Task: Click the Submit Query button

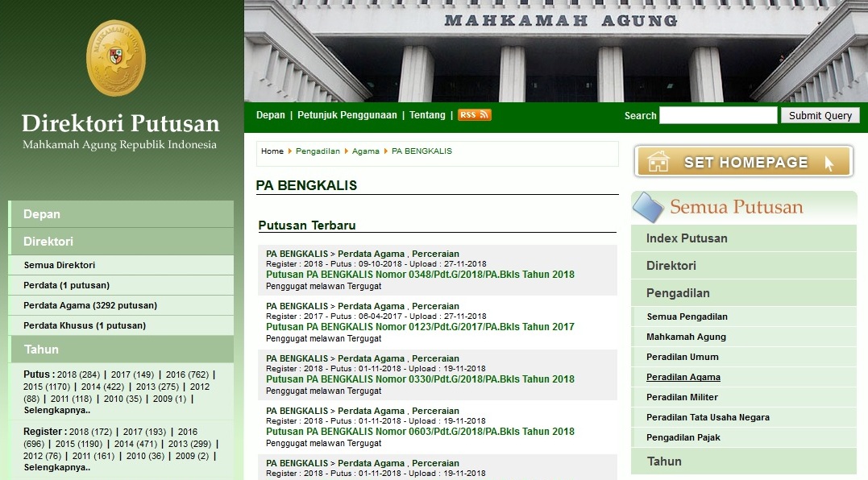Action: [x=819, y=114]
